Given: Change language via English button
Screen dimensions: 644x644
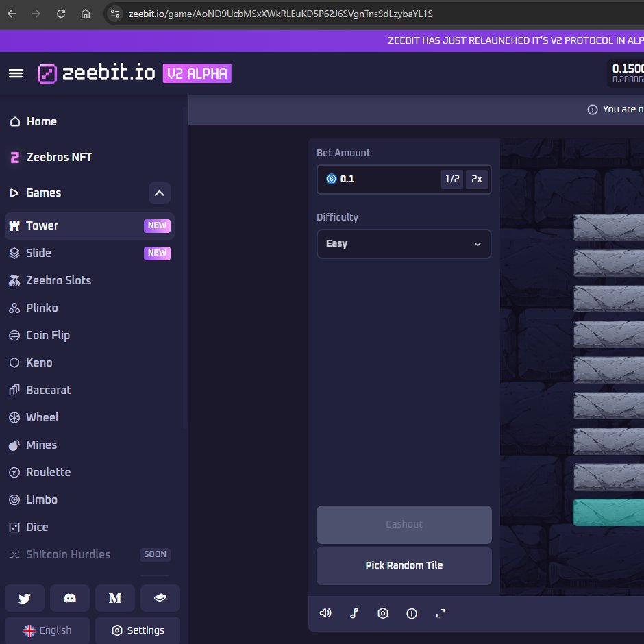Looking at the screenshot, I should coord(47,630).
